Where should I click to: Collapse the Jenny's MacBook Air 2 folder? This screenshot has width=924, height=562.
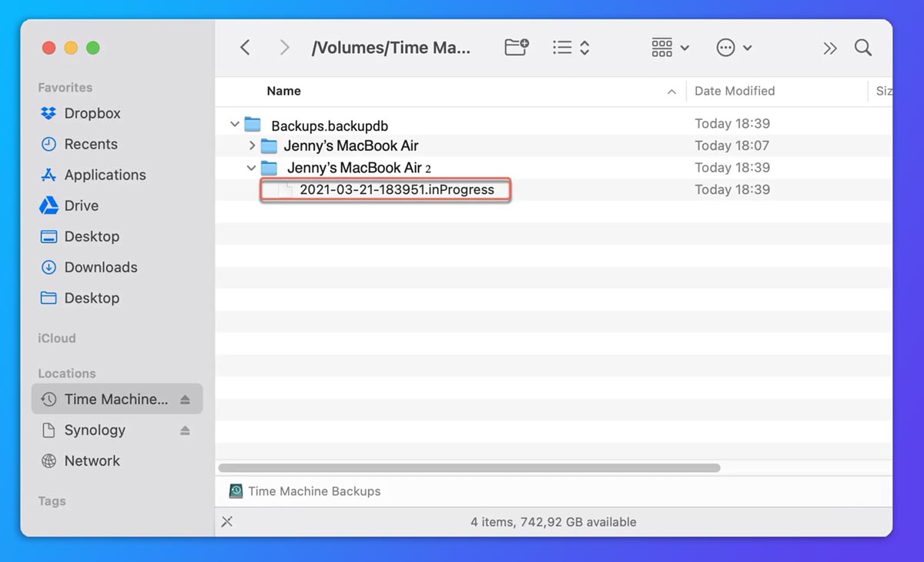coord(251,168)
